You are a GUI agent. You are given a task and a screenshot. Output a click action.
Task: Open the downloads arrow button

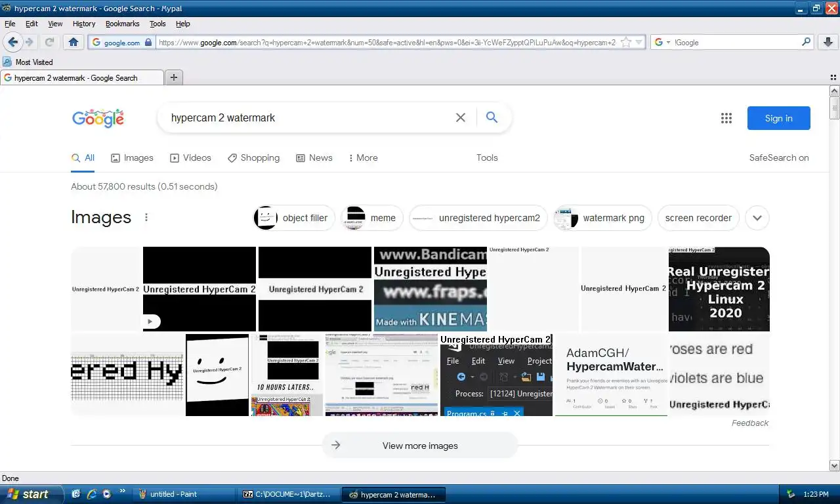tap(828, 42)
